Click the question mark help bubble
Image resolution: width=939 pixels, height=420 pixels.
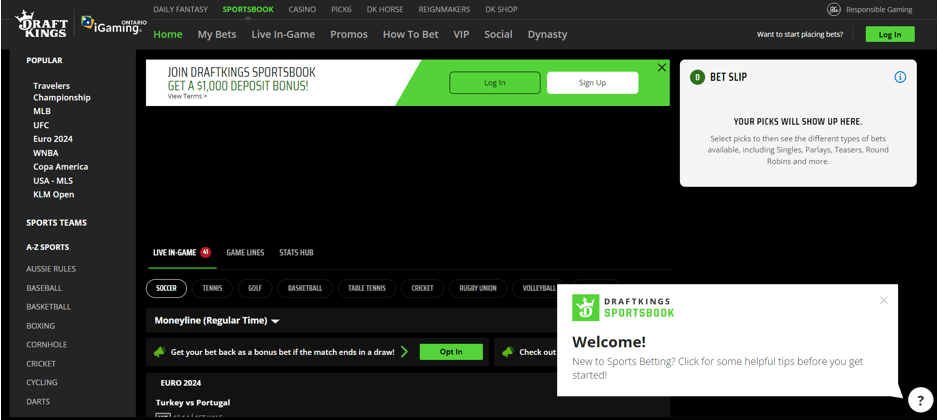(x=920, y=399)
